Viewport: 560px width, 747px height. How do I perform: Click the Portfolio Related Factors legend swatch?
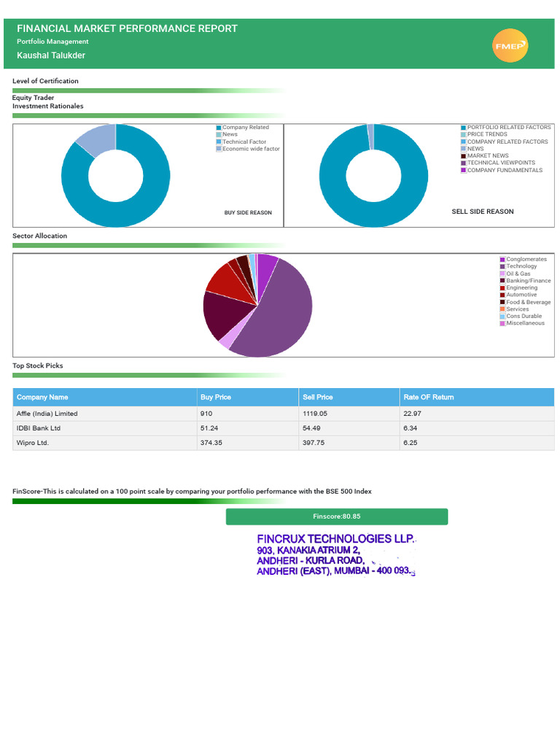tap(464, 128)
